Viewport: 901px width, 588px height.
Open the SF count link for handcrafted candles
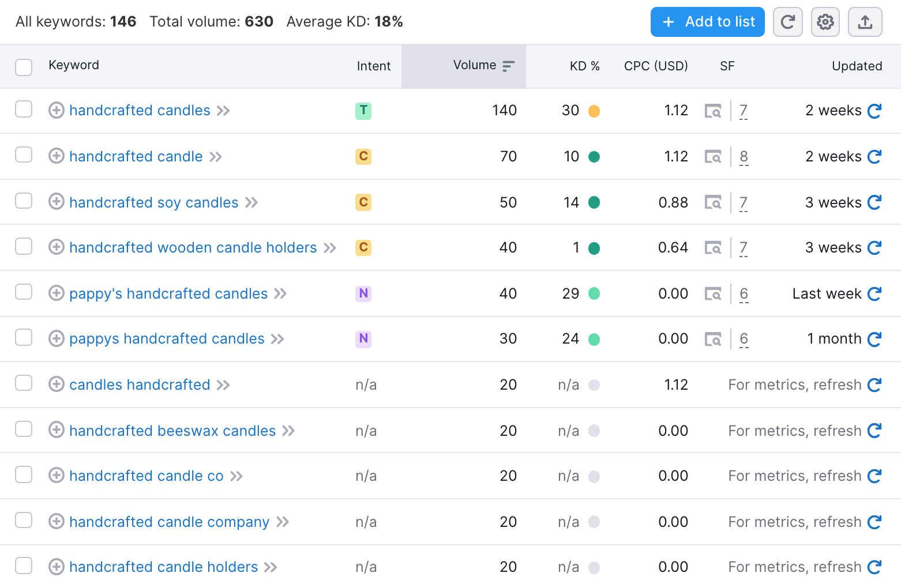pos(744,111)
